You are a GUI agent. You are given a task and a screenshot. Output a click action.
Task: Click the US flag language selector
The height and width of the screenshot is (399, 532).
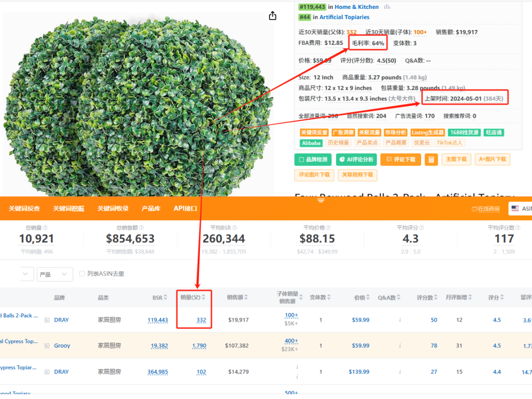pyautogui.click(x=515, y=208)
